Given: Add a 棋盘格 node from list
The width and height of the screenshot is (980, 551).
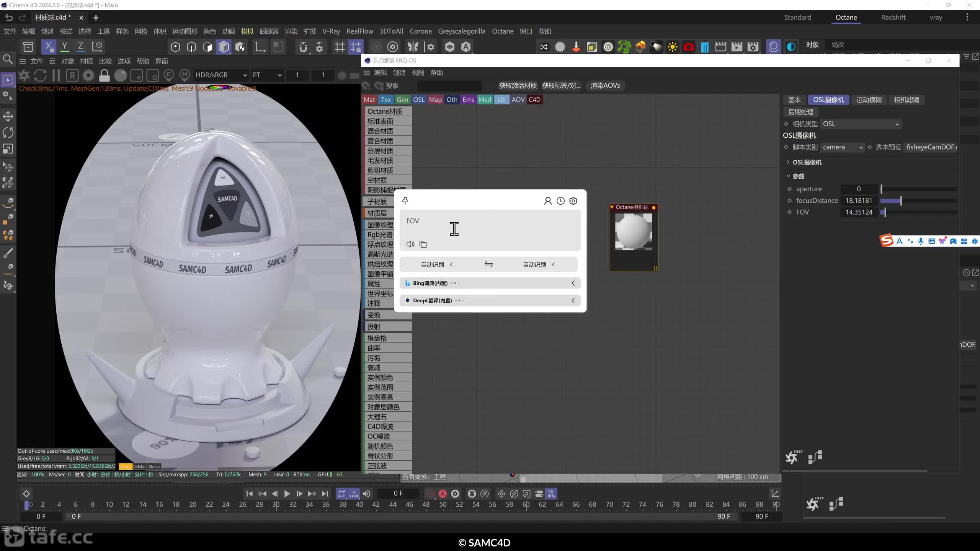Looking at the screenshot, I should 387,338.
